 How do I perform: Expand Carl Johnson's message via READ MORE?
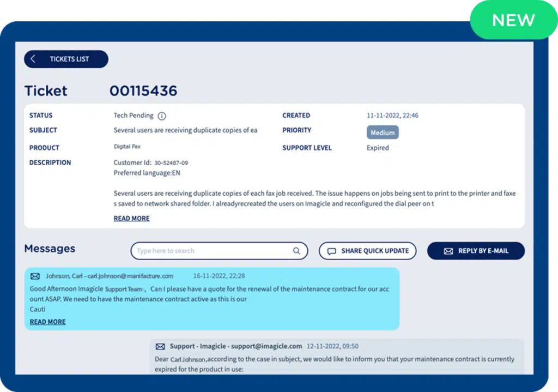47,322
